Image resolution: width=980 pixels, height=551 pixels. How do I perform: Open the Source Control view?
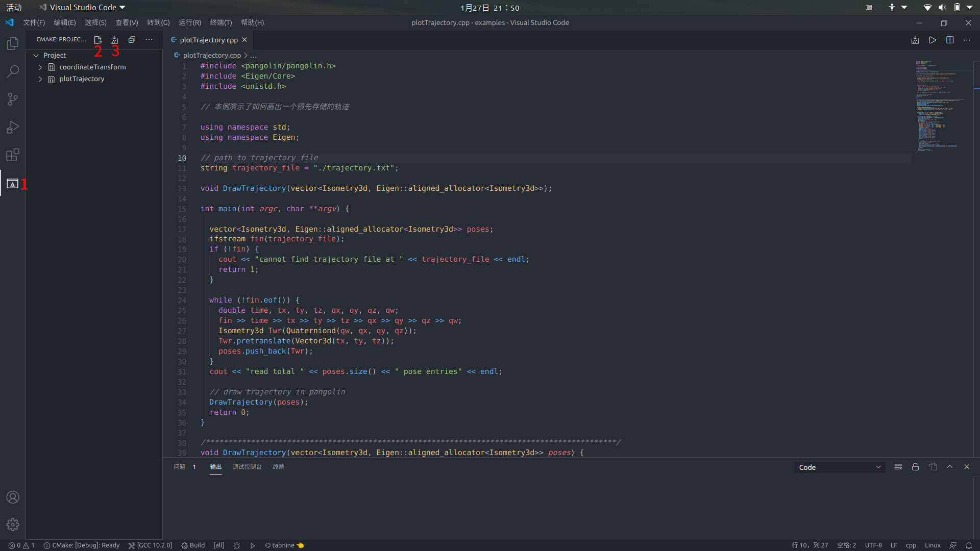[x=13, y=99]
